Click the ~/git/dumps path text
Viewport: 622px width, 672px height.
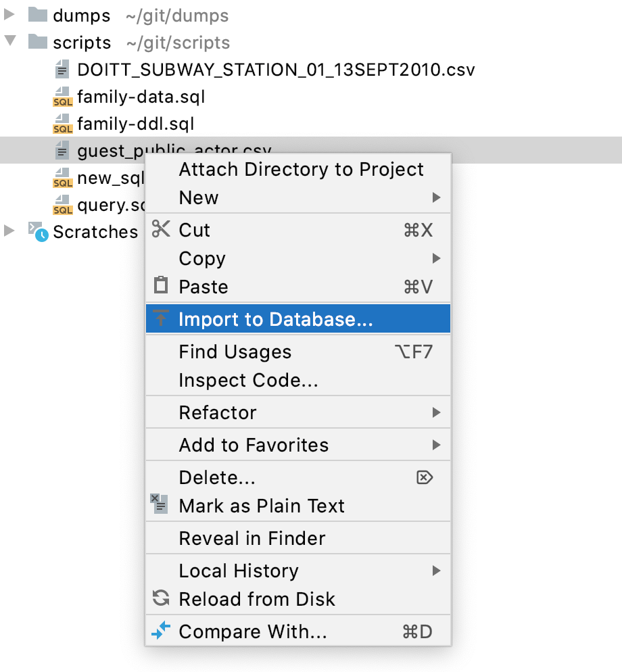coord(177,16)
